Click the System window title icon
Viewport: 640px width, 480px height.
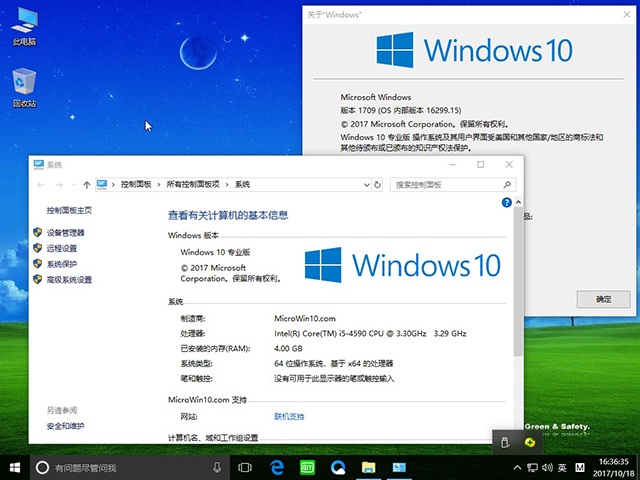[38, 164]
